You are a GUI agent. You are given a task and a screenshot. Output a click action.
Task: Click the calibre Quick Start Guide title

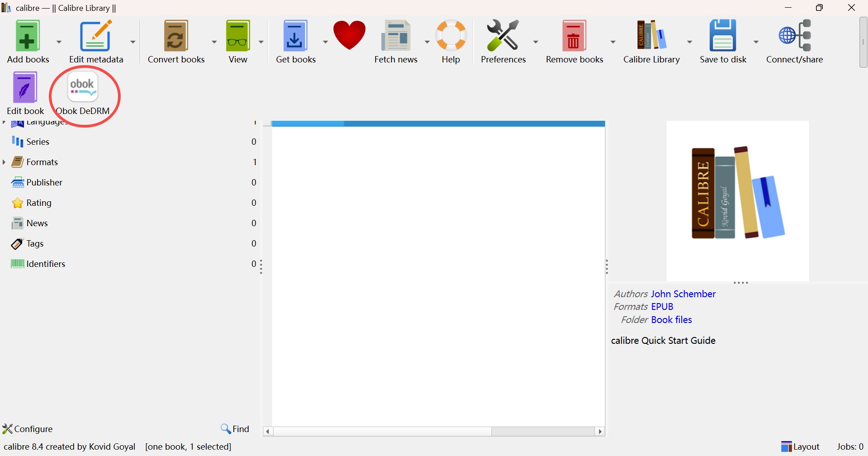(x=663, y=340)
